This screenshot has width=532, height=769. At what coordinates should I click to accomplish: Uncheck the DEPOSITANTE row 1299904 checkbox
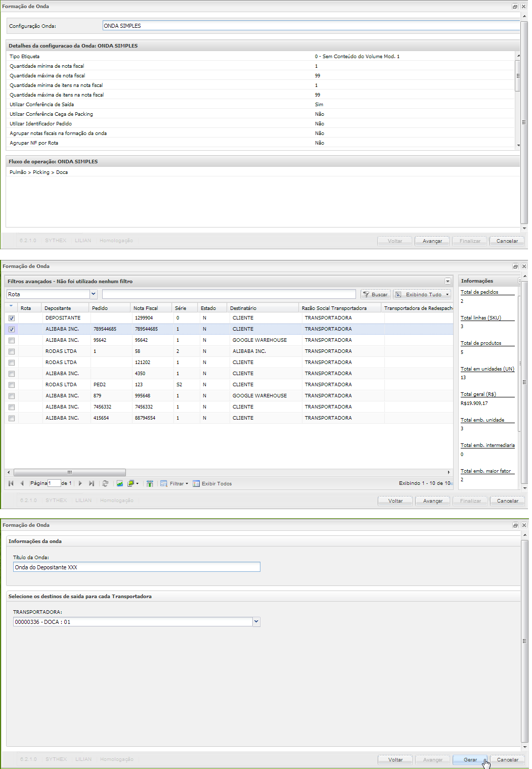click(x=12, y=318)
